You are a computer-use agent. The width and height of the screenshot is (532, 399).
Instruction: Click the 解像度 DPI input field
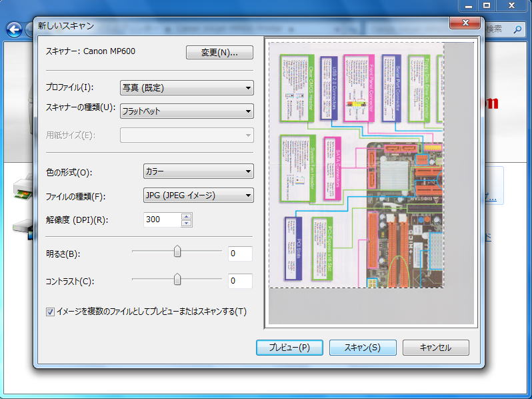tap(163, 220)
